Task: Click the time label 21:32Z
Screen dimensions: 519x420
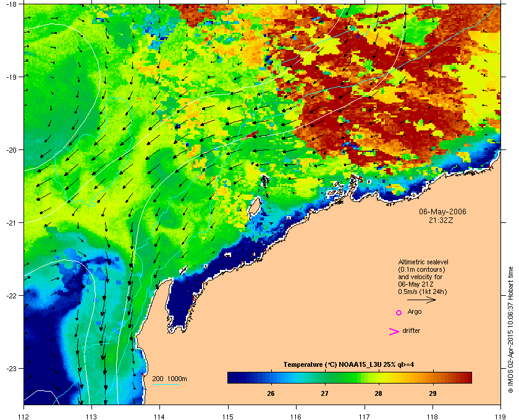Action: click(x=441, y=220)
